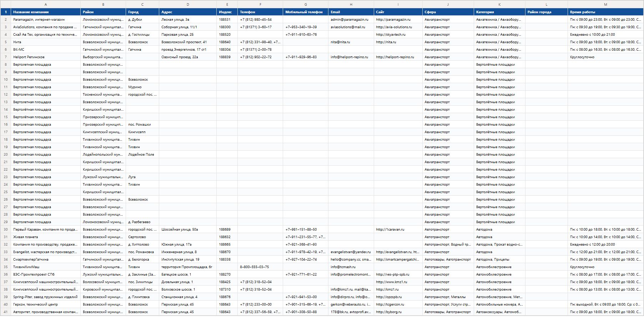Image resolution: width=644 pixels, height=322 pixels.
Task: Click the 'Район города' header cell
Action: (547, 12)
